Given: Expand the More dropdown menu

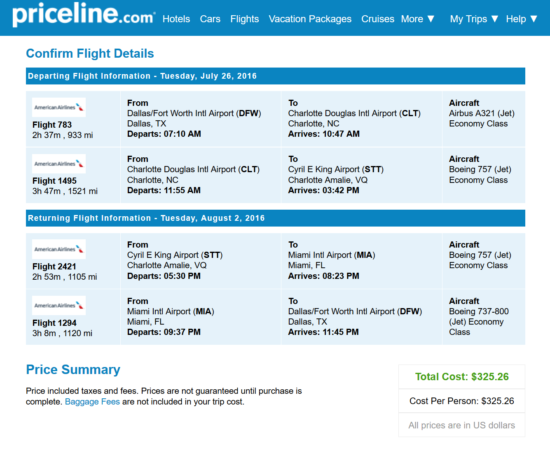Looking at the screenshot, I should point(418,19).
